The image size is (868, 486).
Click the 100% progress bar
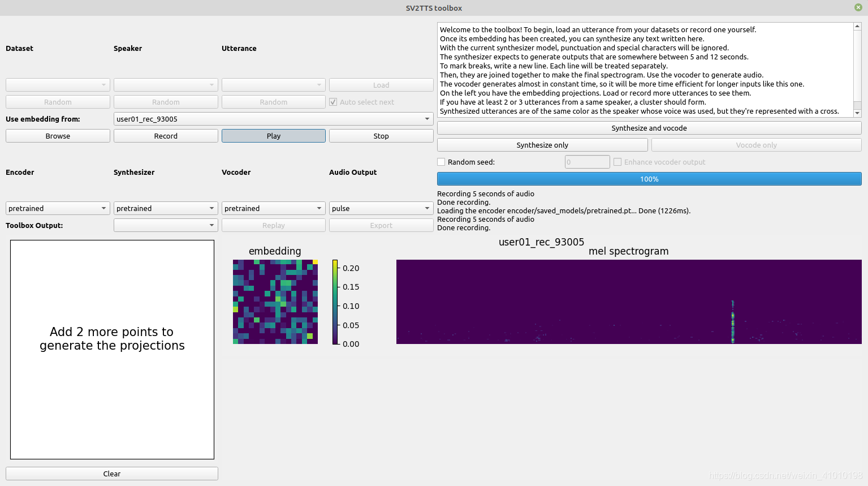point(649,179)
